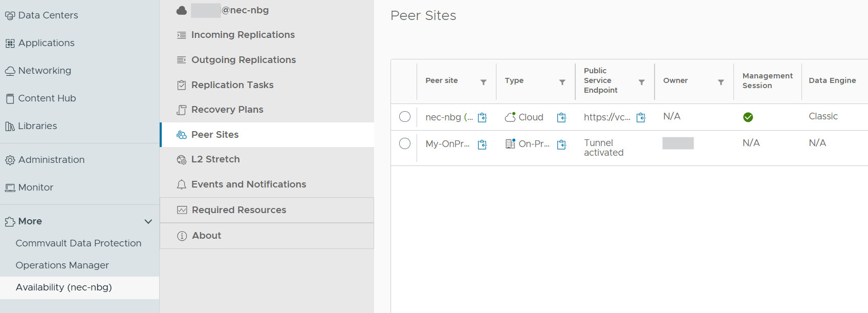868x313 pixels.
Task: Click the Incoming Replications list icon
Action: (x=181, y=35)
